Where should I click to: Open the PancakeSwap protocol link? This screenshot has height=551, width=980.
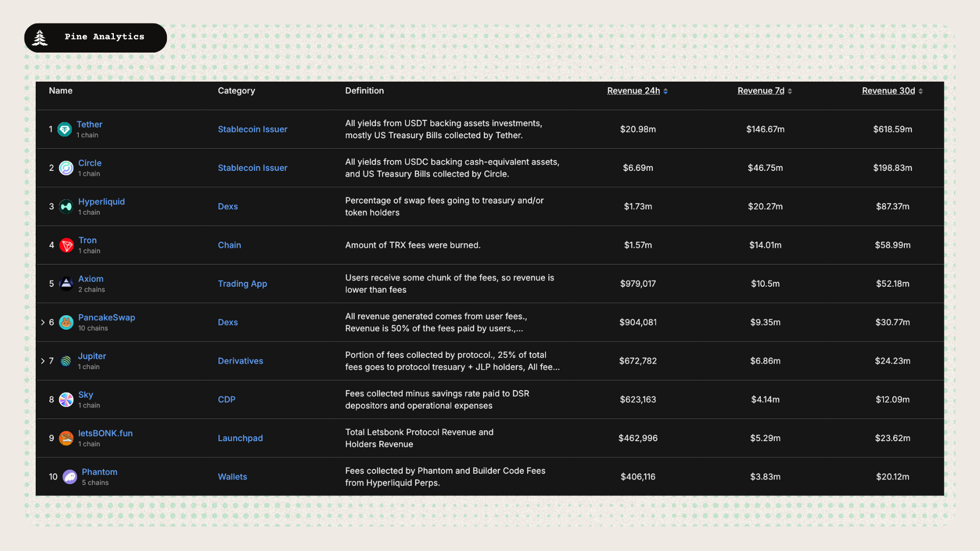point(107,317)
